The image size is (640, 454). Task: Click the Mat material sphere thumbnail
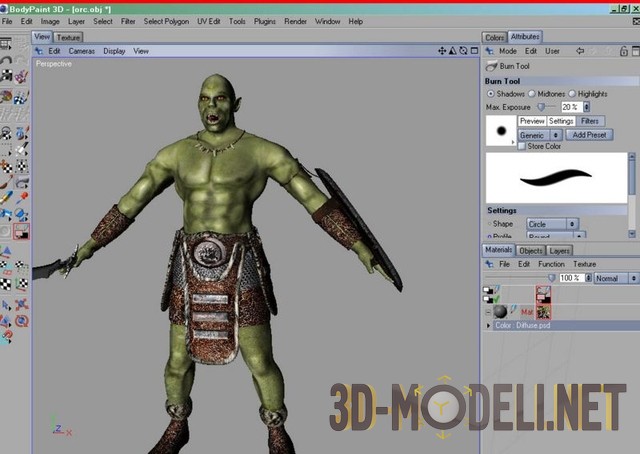500,311
